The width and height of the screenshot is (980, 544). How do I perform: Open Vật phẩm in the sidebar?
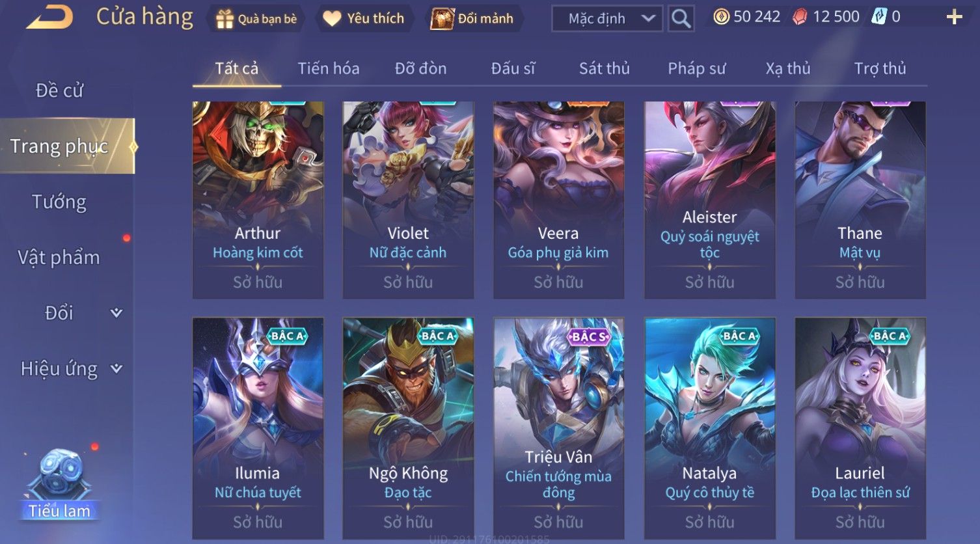[x=59, y=258]
